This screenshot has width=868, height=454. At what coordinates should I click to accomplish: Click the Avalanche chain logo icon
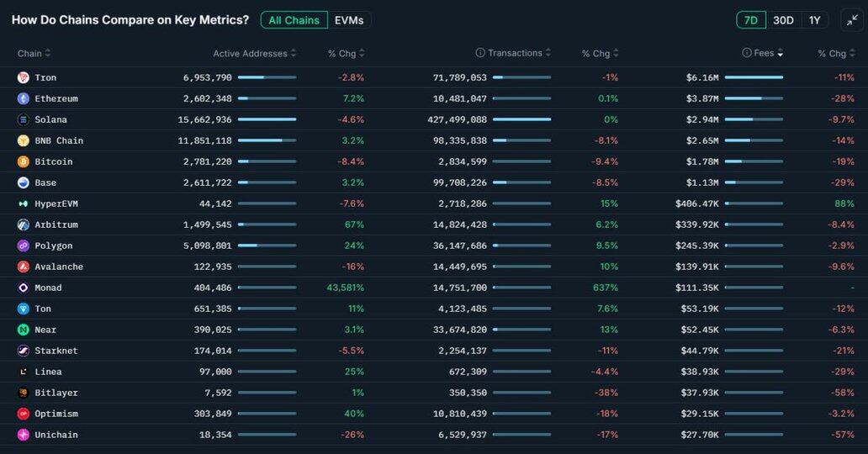point(23,267)
